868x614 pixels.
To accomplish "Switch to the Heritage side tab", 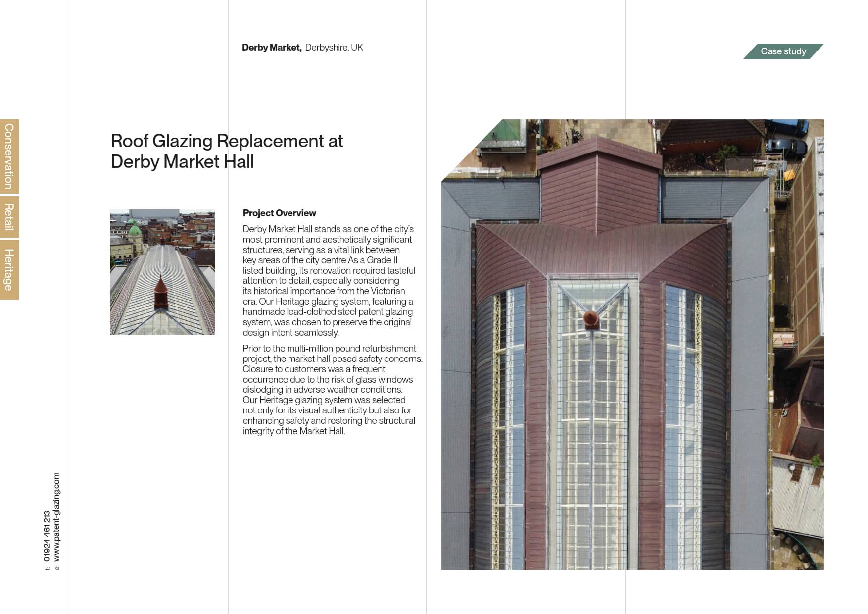I will point(9,269).
